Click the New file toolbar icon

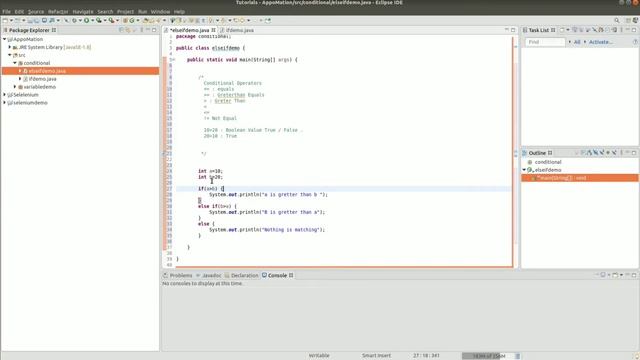5,20
